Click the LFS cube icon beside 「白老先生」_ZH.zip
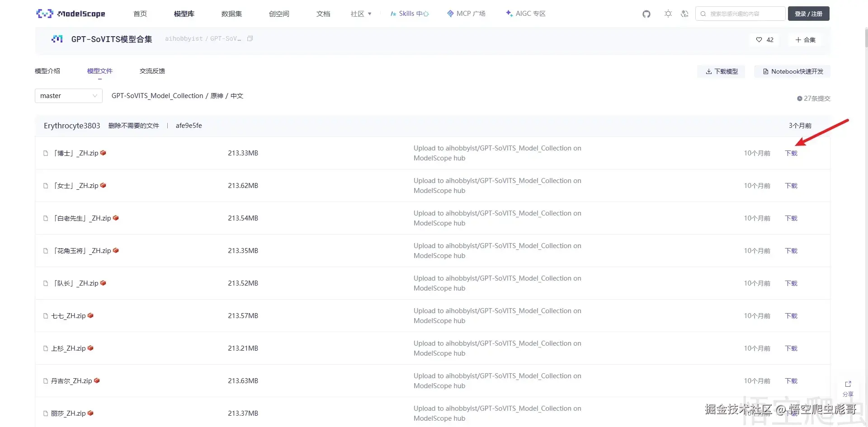 click(116, 218)
